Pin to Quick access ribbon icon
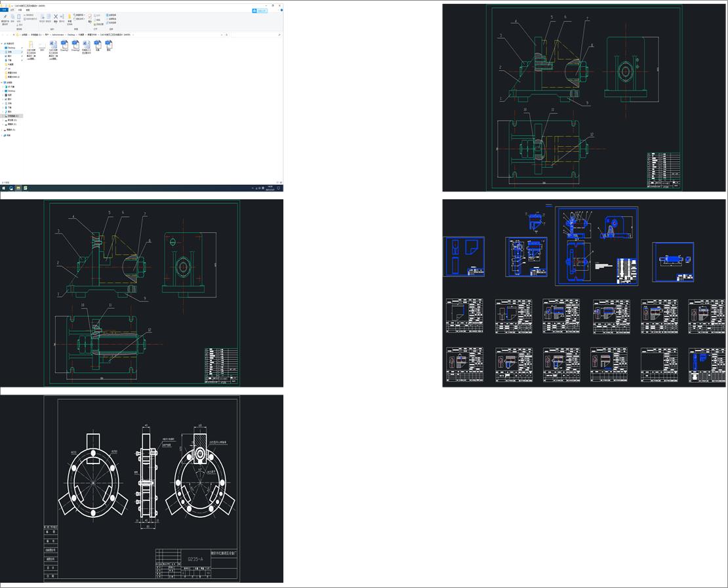Screen dimensions: 728x588 [5, 18]
